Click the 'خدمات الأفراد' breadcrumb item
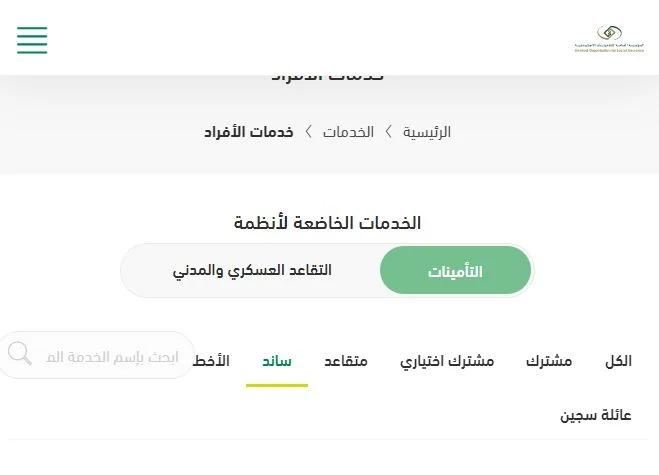The image size is (659, 475). coord(249,132)
